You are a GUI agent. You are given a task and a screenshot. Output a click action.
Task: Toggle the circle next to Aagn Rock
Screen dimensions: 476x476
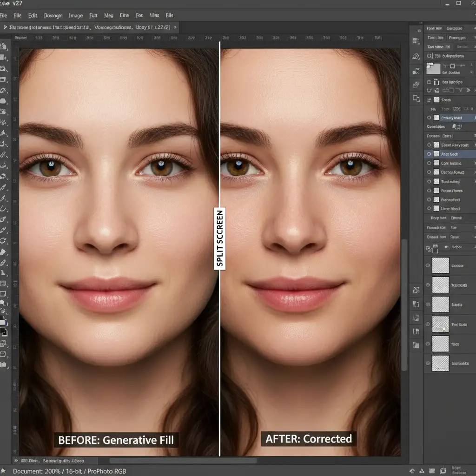(x=429, y=154)
